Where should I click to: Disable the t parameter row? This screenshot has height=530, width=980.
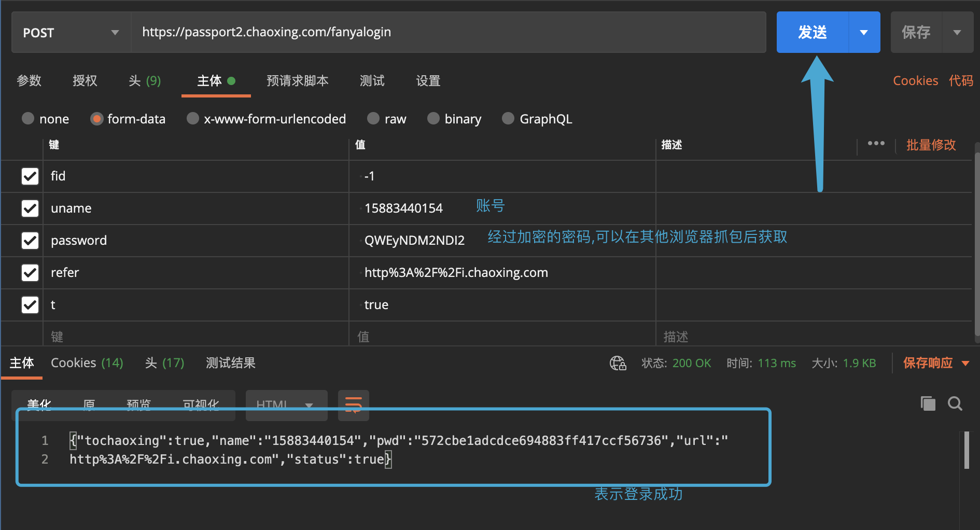click(x=30, y=305)
